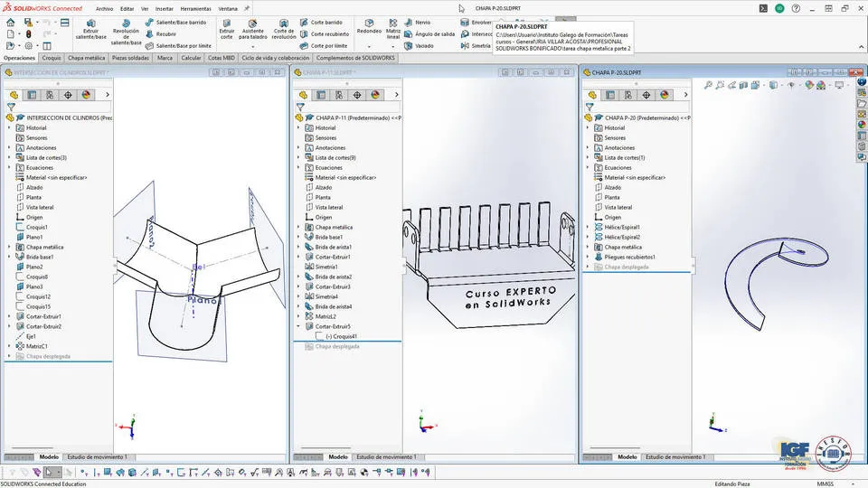Toggle the selection arrow filter tool
The width and height of the screenshot is (868, 488).
48,472
